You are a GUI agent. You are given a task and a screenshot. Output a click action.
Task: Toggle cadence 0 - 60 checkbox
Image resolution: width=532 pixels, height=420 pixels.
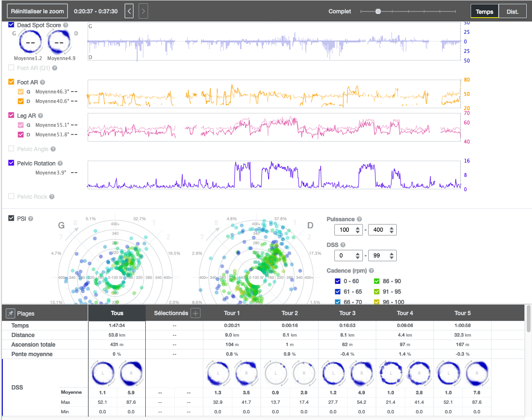(x=338, y=281)
